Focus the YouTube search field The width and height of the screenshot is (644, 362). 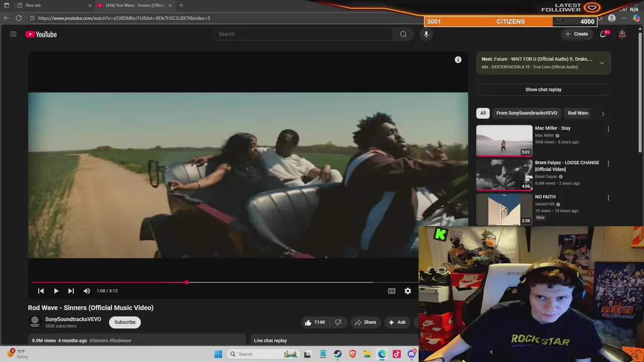[x=303, y=34]
